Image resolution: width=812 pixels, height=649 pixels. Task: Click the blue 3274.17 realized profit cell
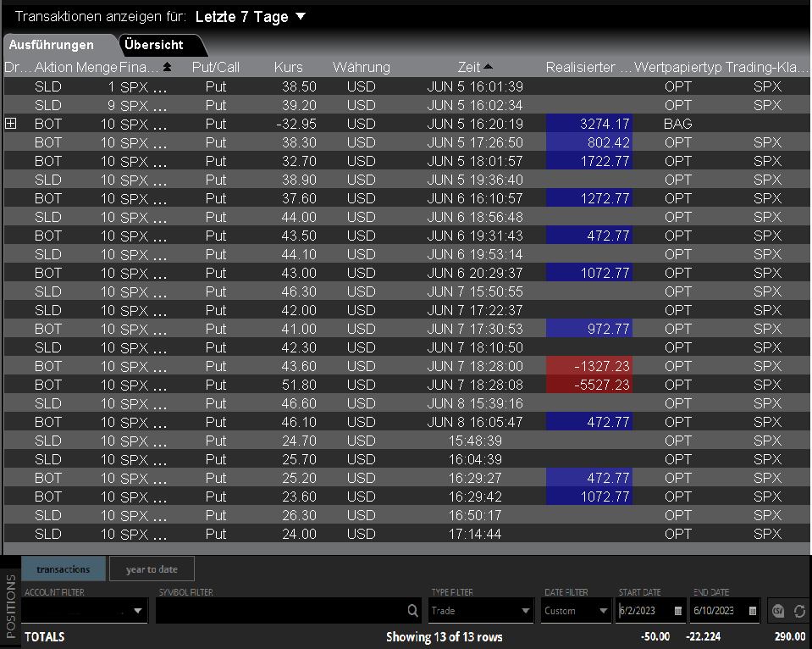590,124
